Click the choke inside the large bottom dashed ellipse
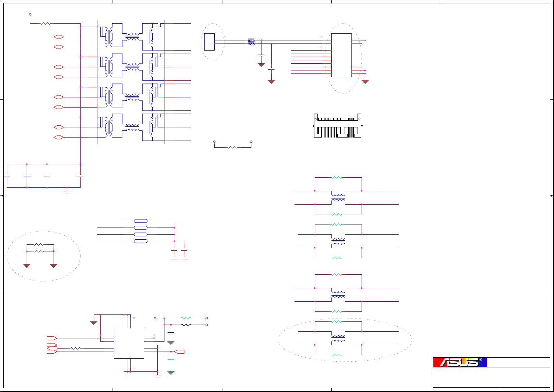The image size is (554, 392). [338, 338]
